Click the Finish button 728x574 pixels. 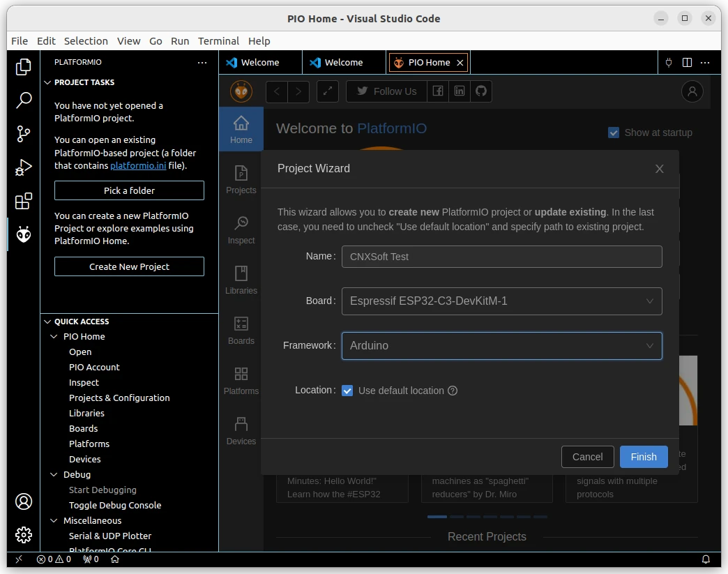pos(644,457)
